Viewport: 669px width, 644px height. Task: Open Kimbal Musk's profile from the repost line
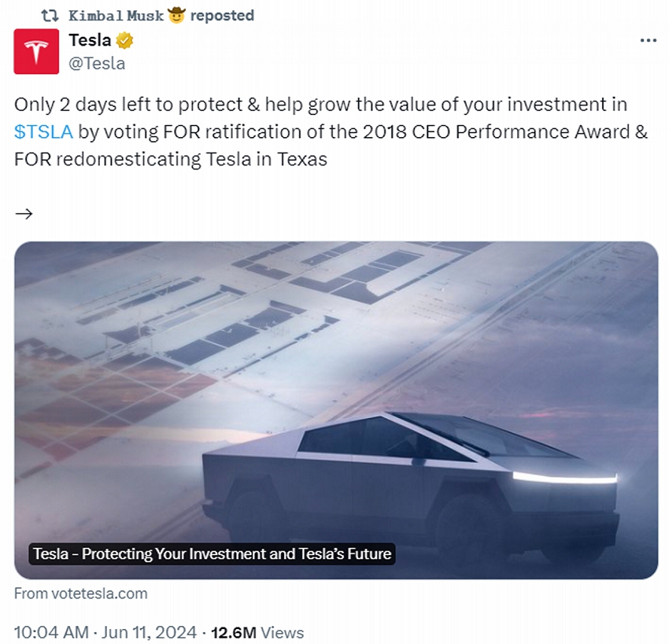pyautogui.click(x=116, y=16)
